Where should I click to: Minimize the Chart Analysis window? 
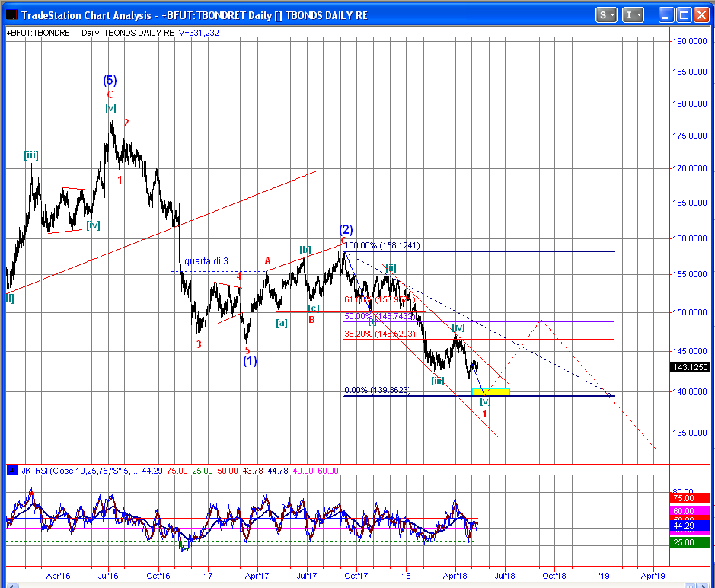pos(666,15)
